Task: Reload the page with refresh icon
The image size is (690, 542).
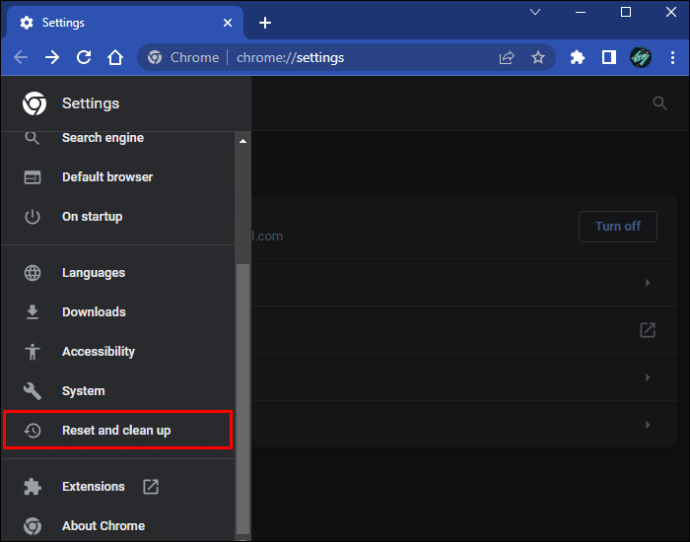Action: point(84,57)
